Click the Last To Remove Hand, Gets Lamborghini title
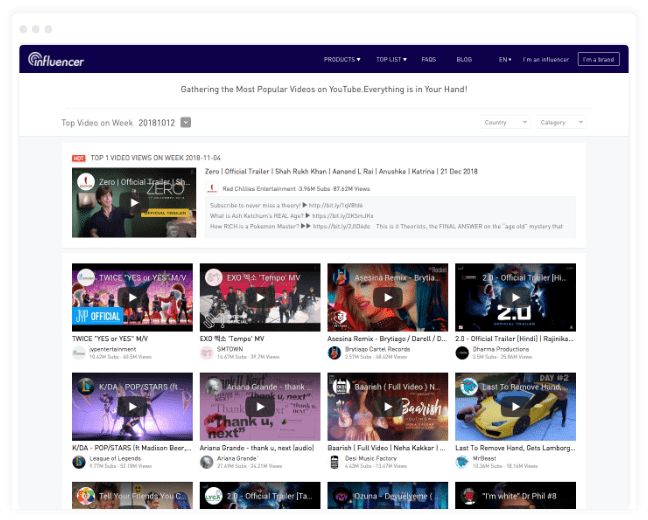Viewport: 648px width, 520px height. click(515, 448)
